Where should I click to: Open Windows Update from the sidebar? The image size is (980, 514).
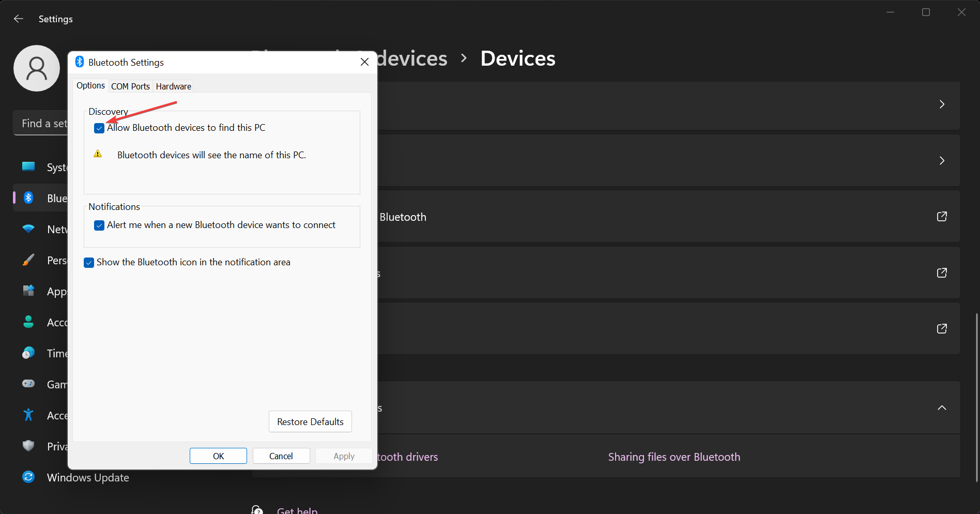click(x=28, y=477)
